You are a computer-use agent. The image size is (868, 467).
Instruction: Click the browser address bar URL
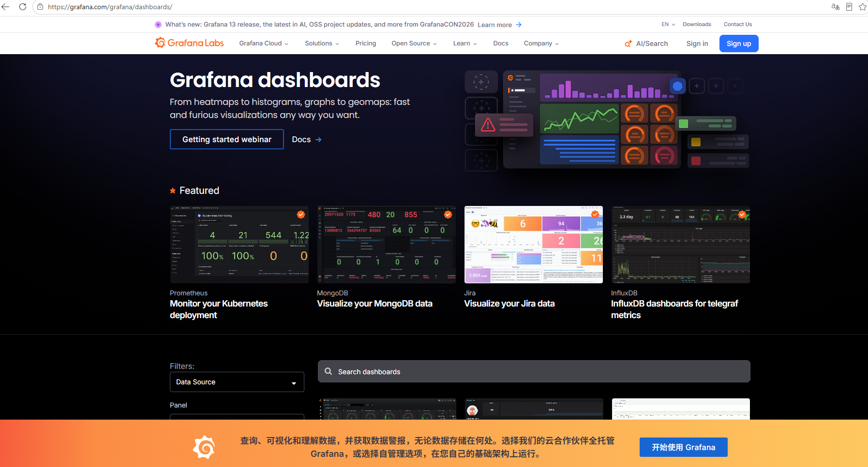110,7
